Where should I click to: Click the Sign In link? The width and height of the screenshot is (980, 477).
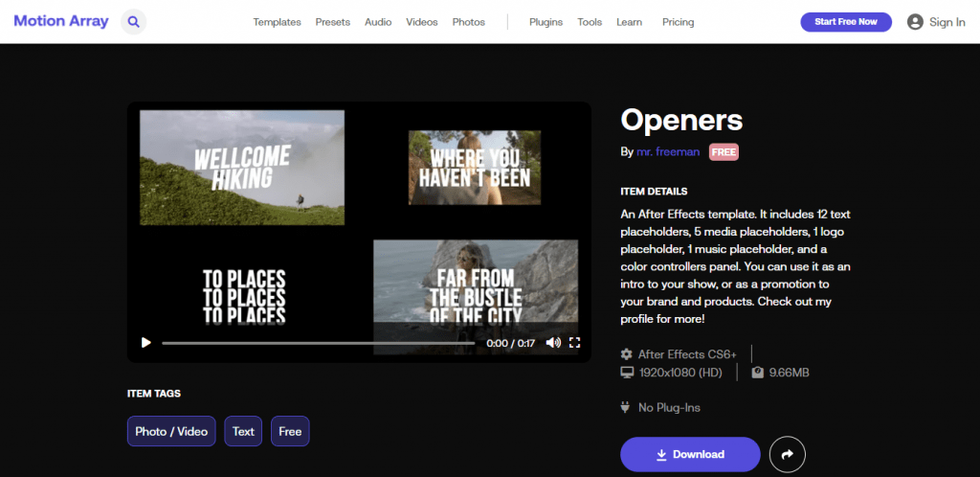coord(947,22)
